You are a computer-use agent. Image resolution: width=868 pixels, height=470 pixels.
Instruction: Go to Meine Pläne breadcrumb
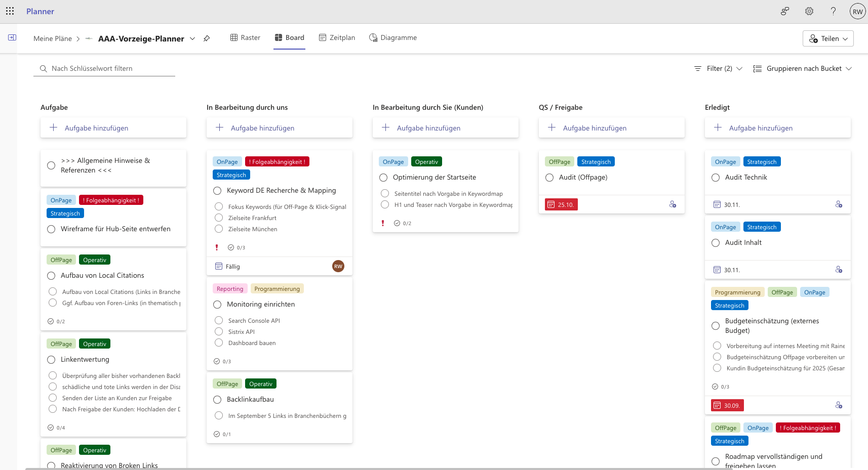click(x=53, y=38)
